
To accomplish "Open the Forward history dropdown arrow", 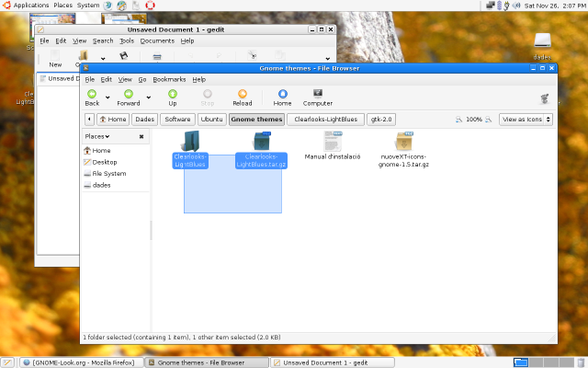I will click(149, 98).
